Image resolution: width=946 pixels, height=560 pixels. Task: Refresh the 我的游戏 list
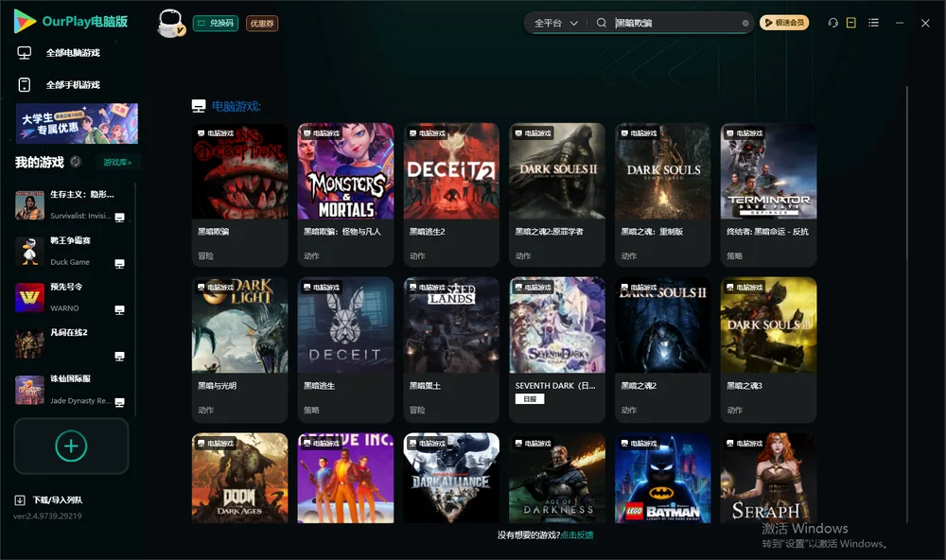76,162
